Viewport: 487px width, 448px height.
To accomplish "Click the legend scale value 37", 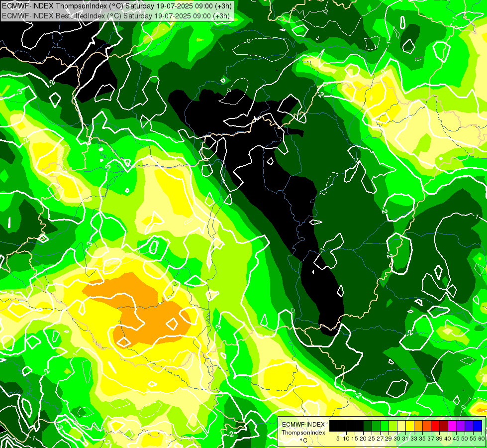I will [x=431, y=439].
